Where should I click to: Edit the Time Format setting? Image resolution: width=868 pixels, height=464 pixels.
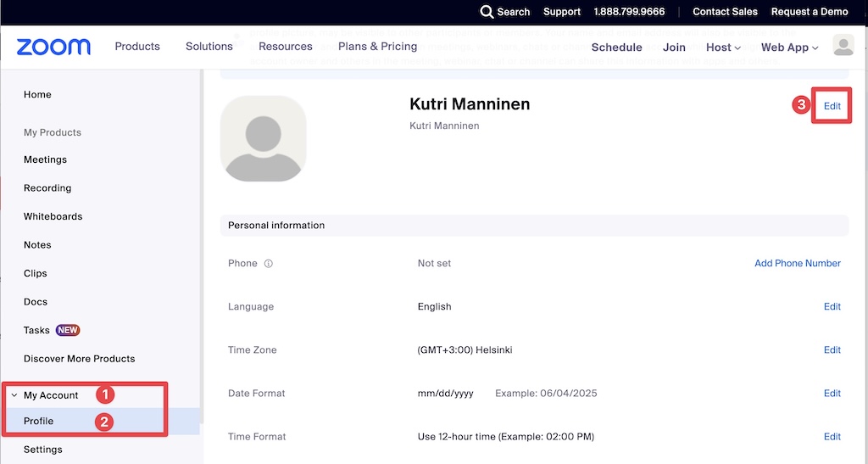tap(832, 437)
